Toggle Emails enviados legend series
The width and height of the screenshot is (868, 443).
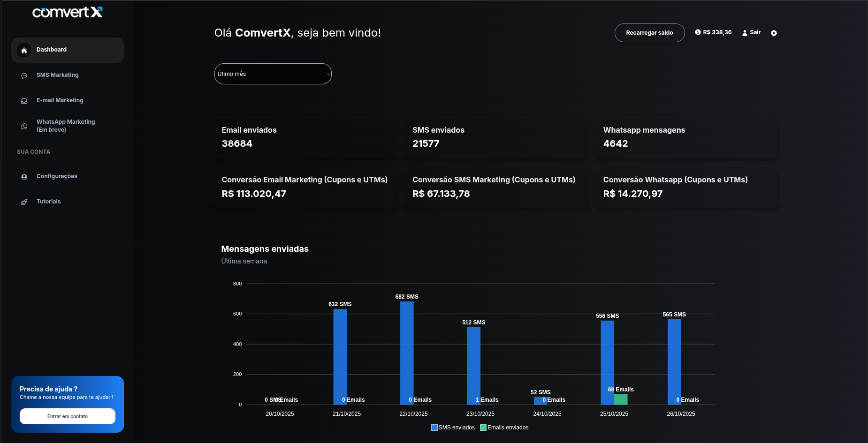point(504,428)
